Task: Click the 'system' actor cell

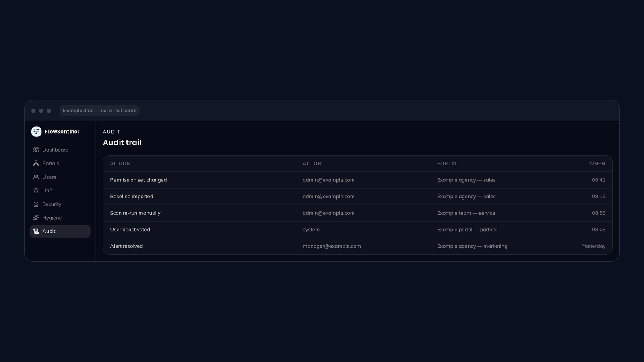Action: pos(311,229)
